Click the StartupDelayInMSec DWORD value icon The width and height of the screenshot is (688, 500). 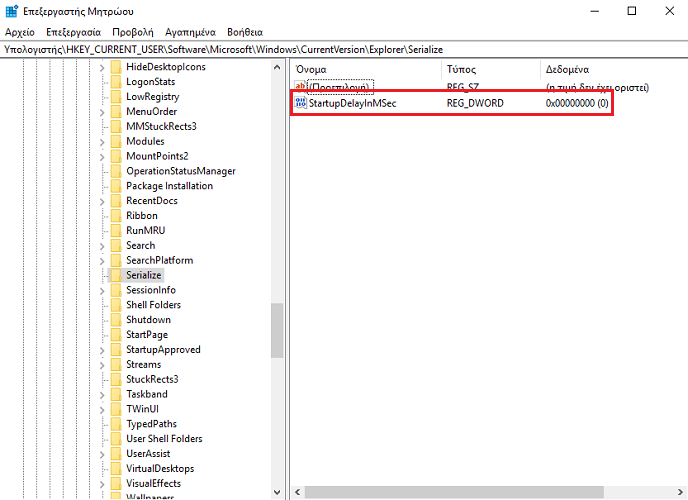point(301,103)
